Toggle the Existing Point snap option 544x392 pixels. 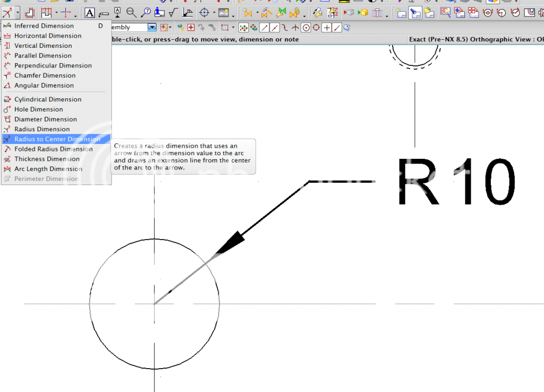(x=327, y=28)
